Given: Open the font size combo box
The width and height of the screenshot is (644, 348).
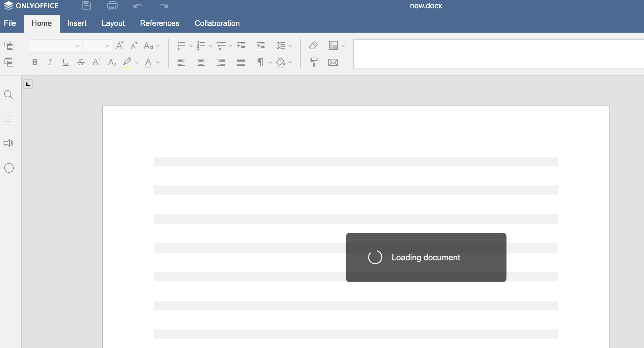Looking at the screenshot, I should 98,46.
